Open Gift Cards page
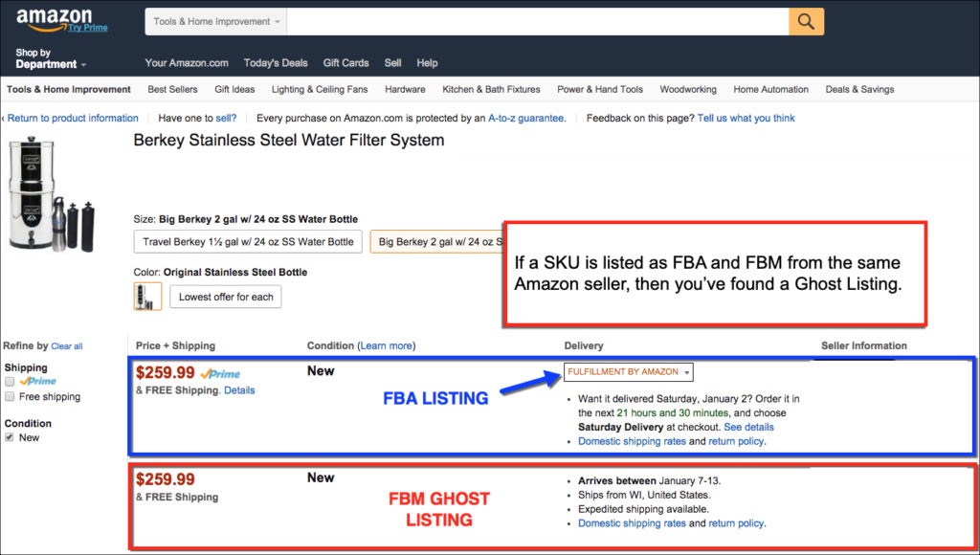The width and height of the screenshot is (980, 555). [x=345, y=63]
